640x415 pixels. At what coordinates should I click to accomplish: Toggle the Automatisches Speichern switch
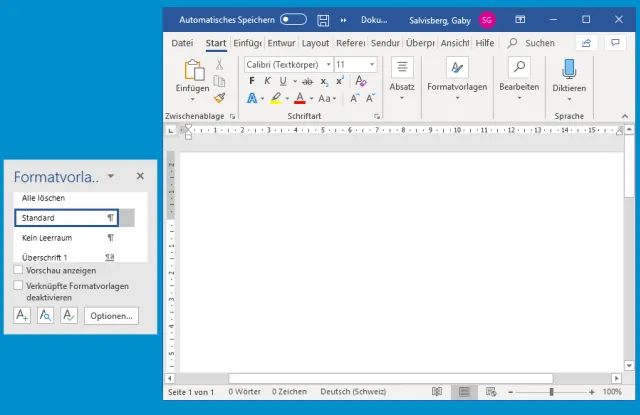point(293,19)
